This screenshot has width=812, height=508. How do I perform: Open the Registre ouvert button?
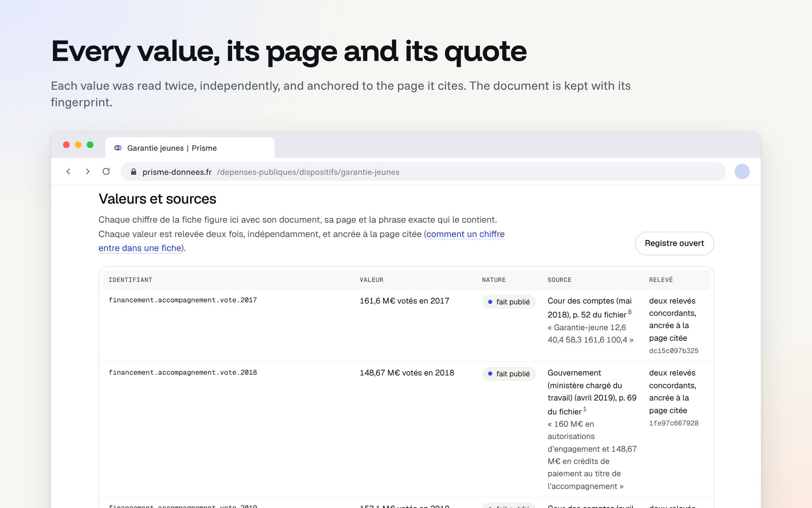click(674, 243)
